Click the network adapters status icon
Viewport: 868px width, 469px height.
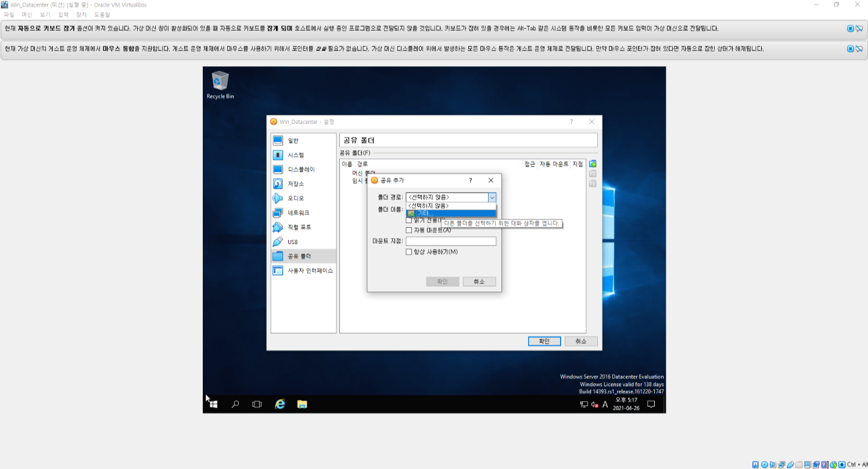tap(781, 464)
